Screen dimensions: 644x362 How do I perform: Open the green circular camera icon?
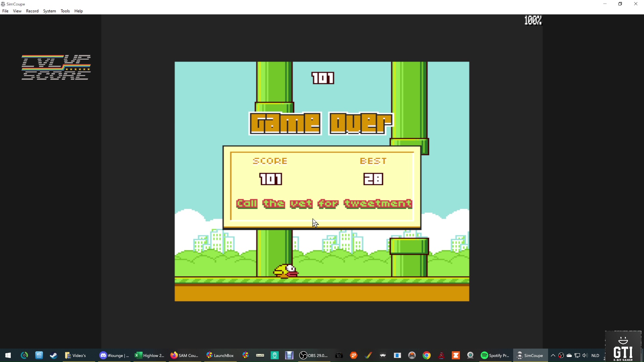pos(24,355)
